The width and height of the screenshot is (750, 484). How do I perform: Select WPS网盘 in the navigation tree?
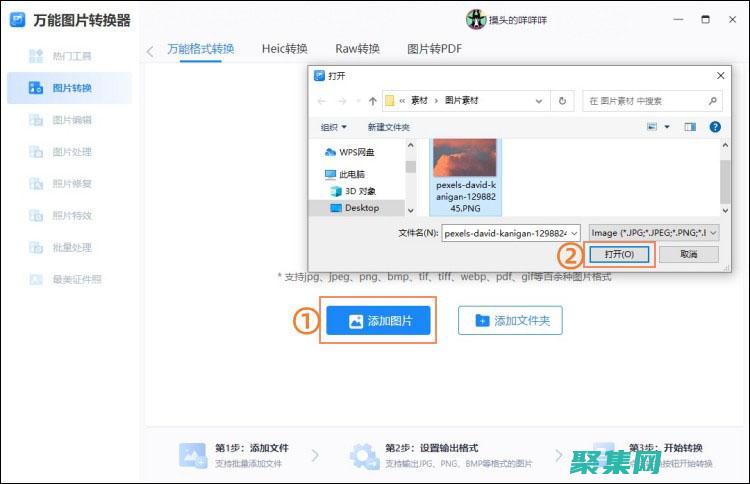[x=350, y=152]
